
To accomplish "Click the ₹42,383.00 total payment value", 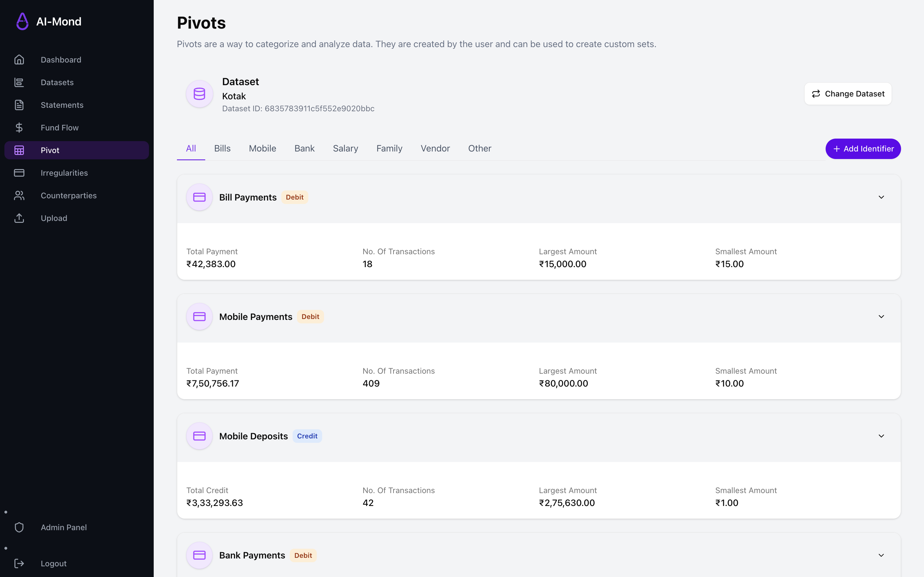I will tap(211, 264).
